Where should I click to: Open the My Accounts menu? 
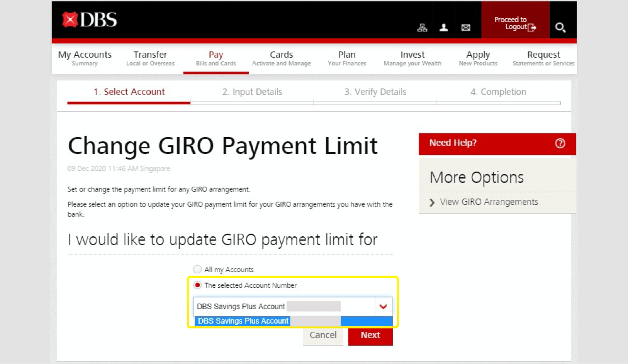(x=85, y=58)
